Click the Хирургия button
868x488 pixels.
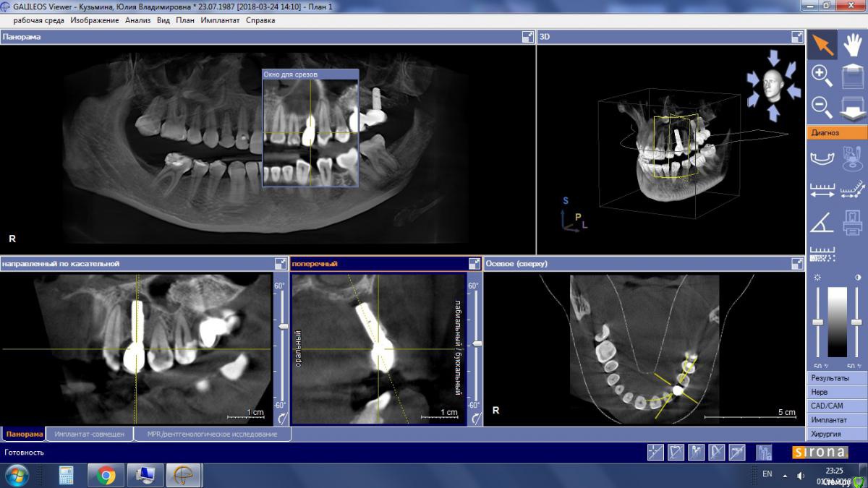pyautogui.click(x=837, y=434)
